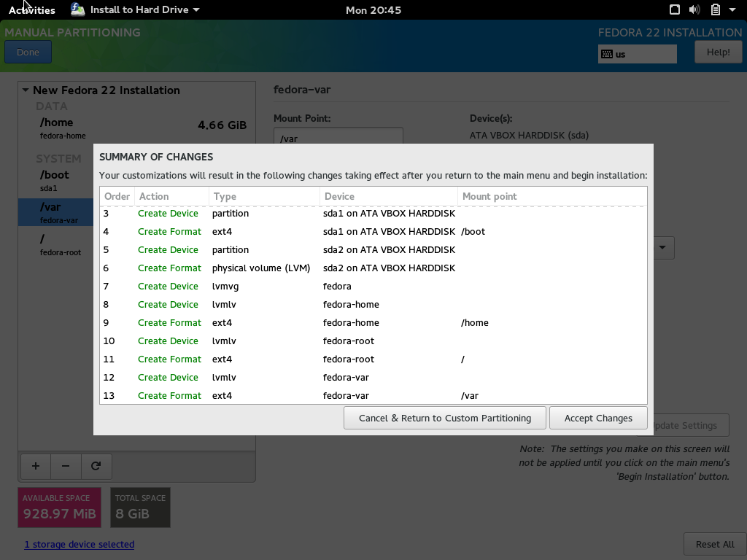Select row 5 Create Device sda2 partition

373,250
